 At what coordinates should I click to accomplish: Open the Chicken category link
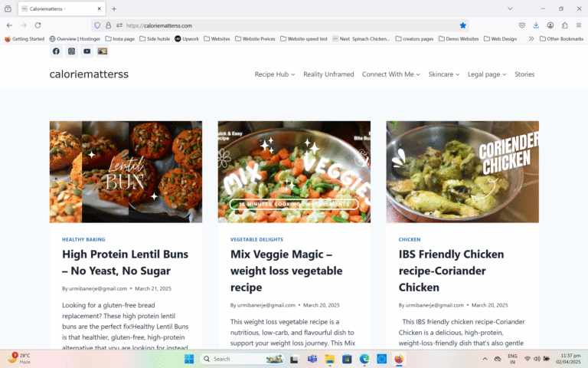(410, 239)
